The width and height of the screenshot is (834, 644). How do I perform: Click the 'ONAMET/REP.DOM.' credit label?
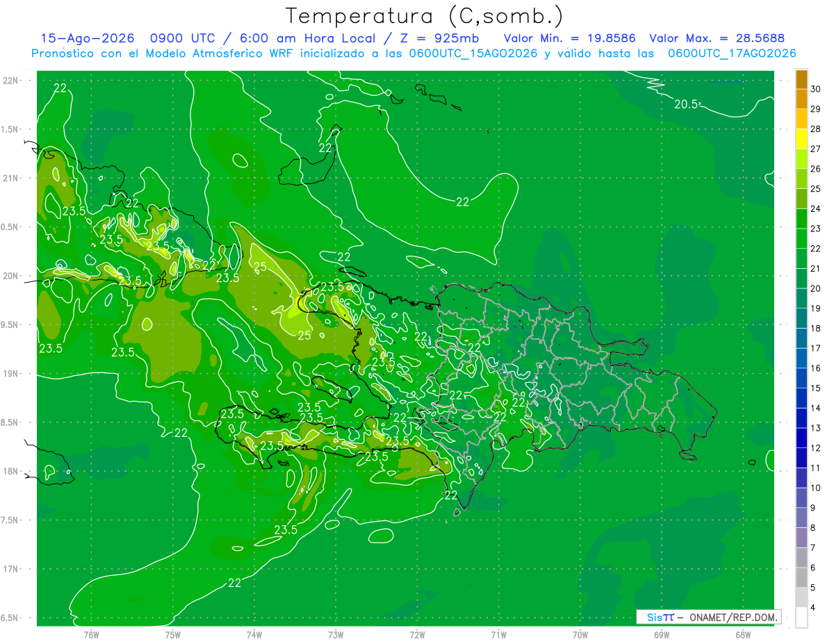733,617
